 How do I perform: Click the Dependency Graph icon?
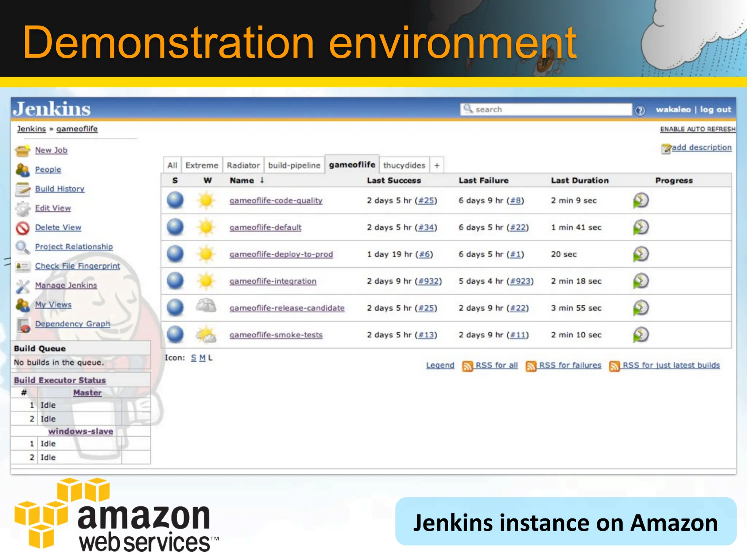coord(23,325)
